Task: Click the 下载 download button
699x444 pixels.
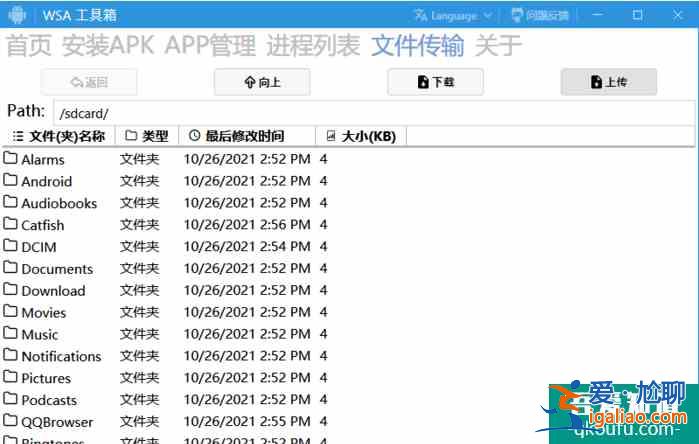Action: point(435,82)
